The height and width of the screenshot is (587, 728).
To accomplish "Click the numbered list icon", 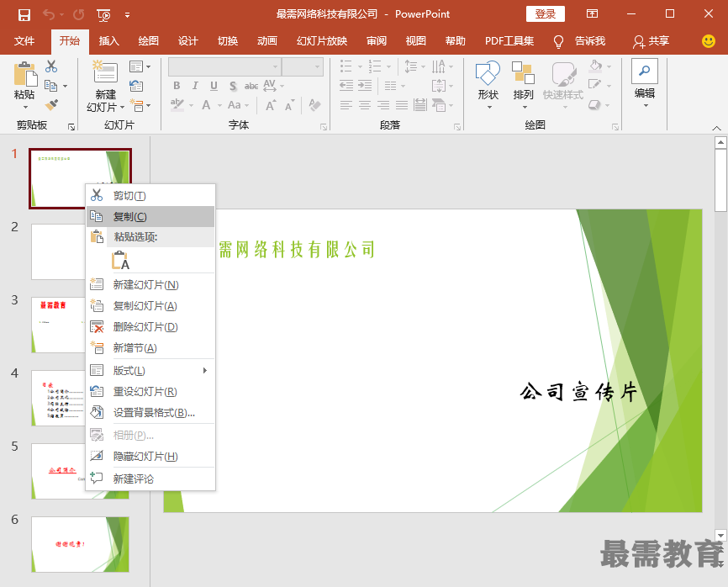I will 374,66.
